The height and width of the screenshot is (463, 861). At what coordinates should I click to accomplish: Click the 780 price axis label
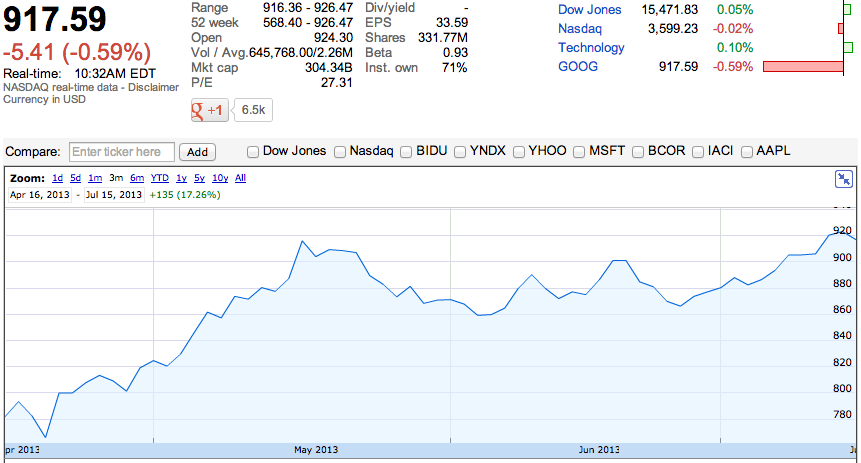[842, 415]
